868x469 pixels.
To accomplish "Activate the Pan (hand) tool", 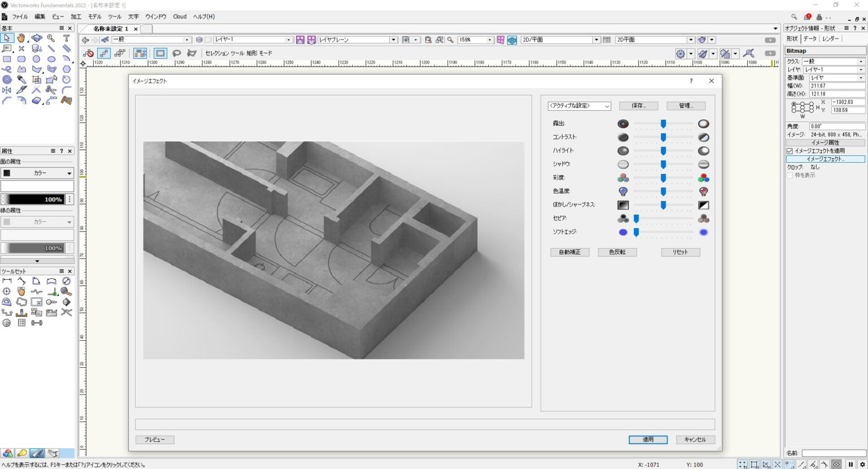I will click(21, 38).
